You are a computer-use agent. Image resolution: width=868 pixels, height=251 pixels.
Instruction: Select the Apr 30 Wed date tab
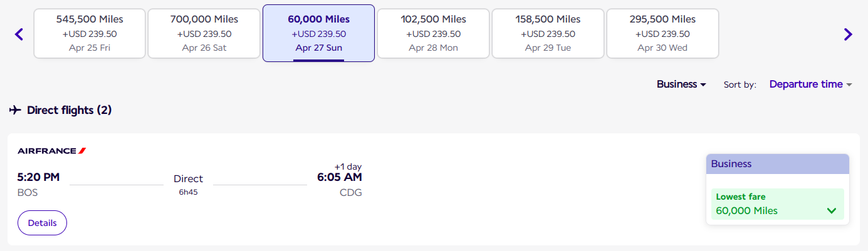662,34
